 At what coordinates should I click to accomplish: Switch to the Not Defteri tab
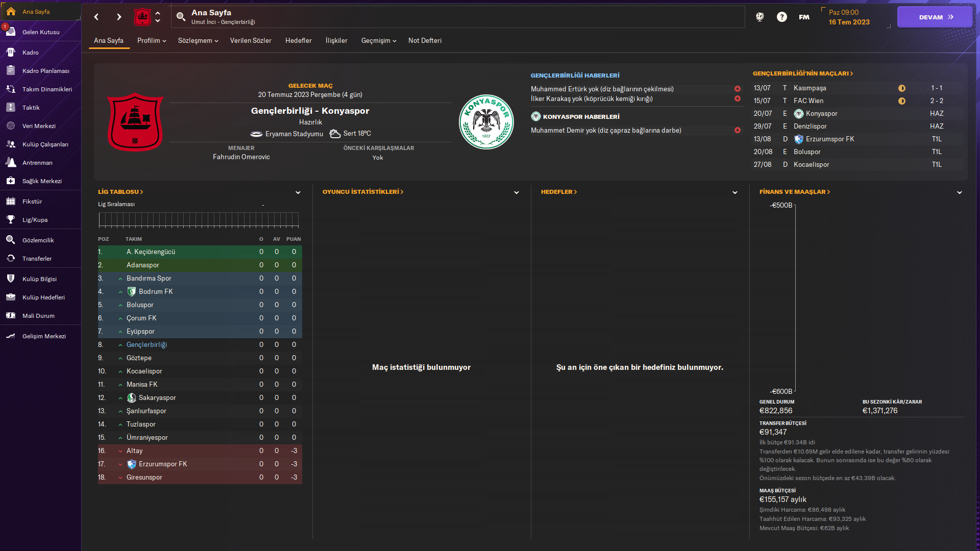425,40
